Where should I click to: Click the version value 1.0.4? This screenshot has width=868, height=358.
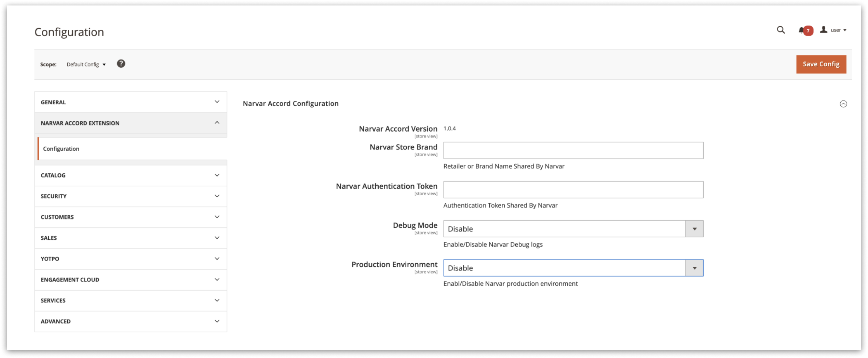point(449,129)
